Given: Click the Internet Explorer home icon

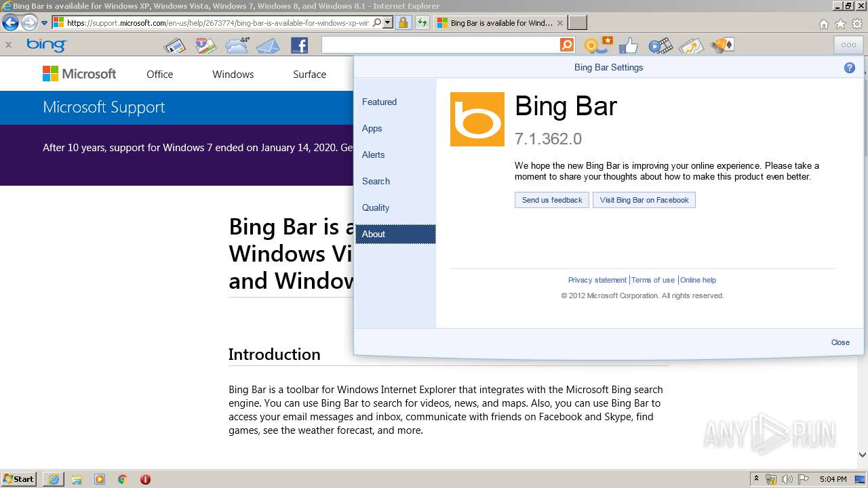Looking at the screenshot, I should (x=823, y=24).
